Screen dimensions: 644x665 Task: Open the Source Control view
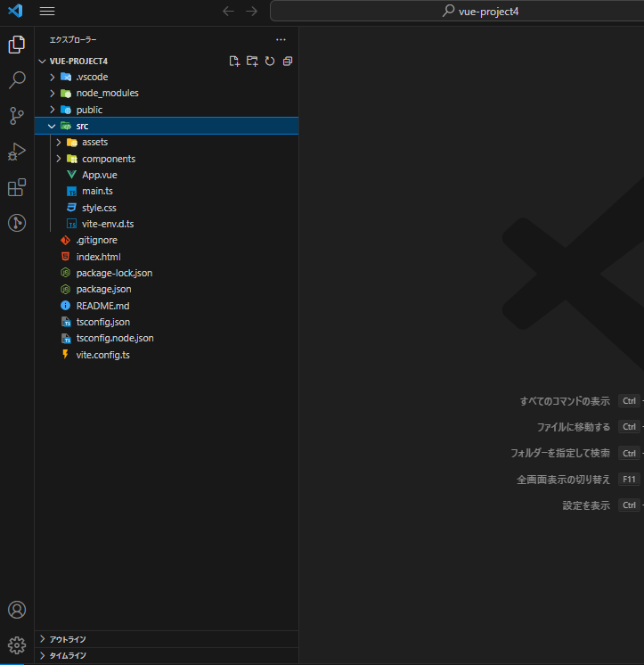tap(17, 116)
